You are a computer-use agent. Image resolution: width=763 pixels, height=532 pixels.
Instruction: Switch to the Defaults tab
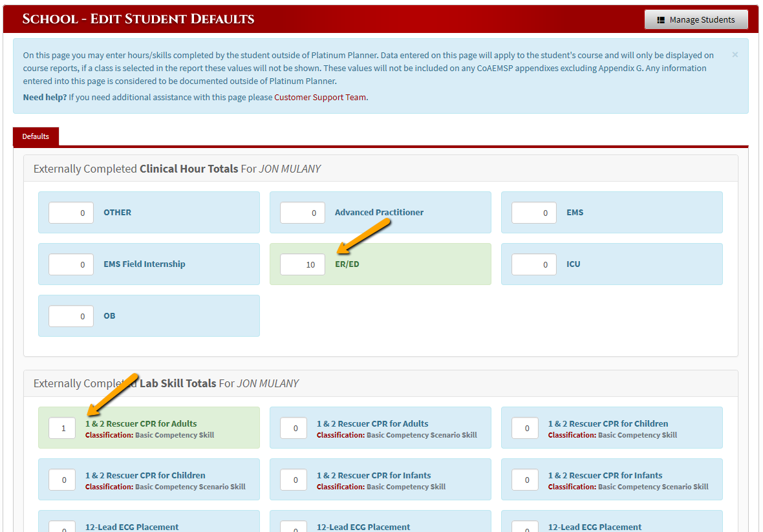pos(35,136)
